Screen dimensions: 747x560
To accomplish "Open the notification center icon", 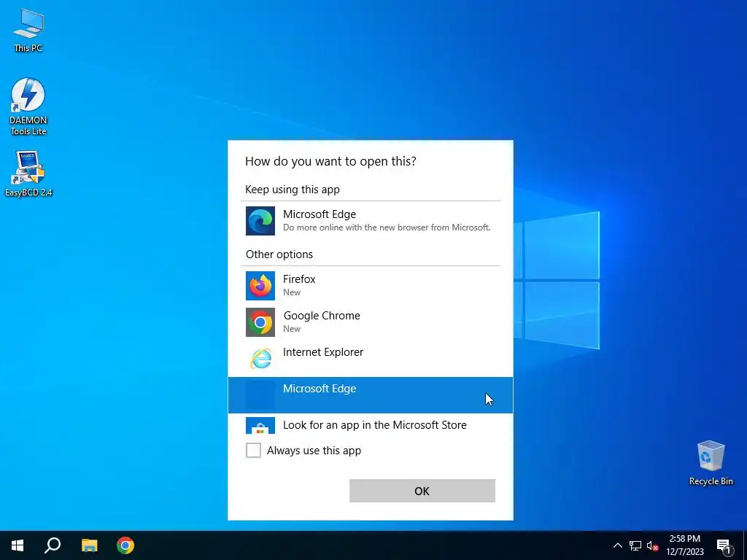I will pyautogui.click(x=724, y=546).
